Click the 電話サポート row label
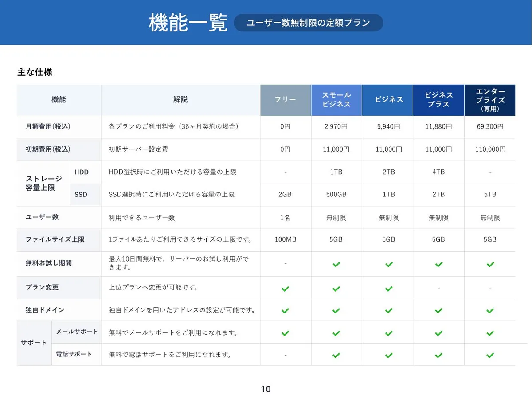 pos(74,354)
